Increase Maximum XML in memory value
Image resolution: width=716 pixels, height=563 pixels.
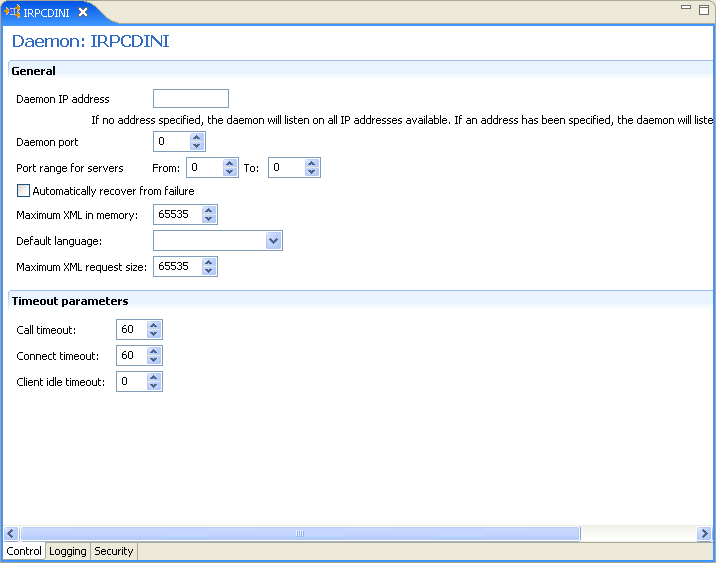[x=209, y=210]
